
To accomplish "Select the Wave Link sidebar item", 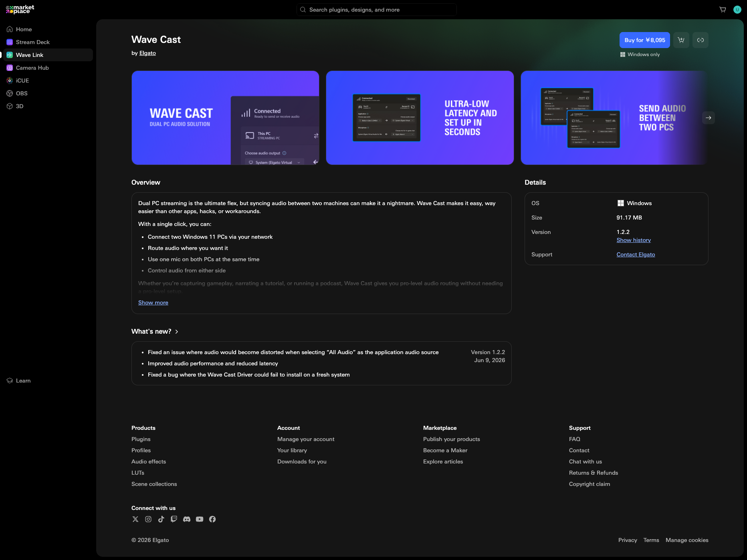I will [48, 55].
